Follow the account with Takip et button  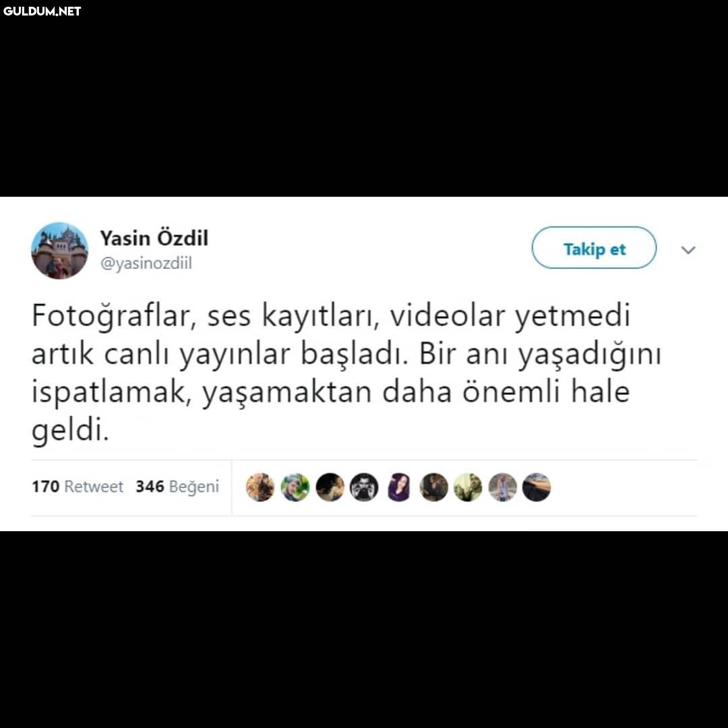click(x=595, y=247)
